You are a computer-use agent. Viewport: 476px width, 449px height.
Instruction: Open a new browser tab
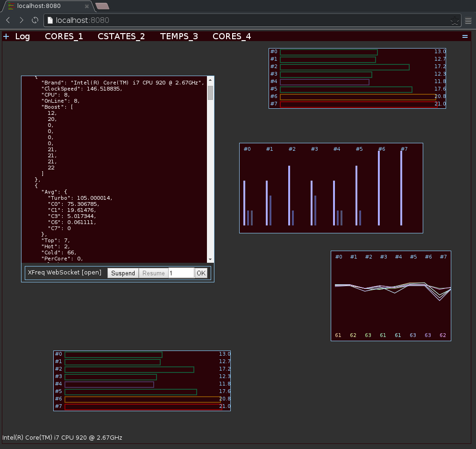coord(102,6)
